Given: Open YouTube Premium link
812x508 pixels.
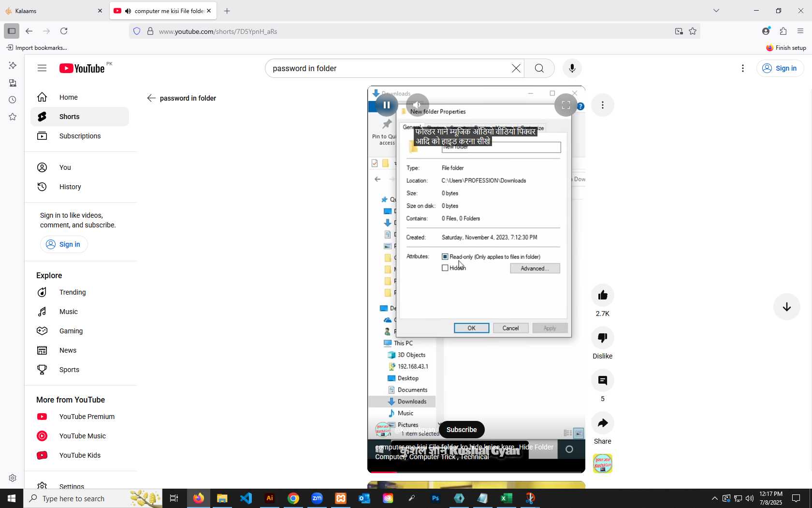Looking at the screenshot, I should coord(80,417).
